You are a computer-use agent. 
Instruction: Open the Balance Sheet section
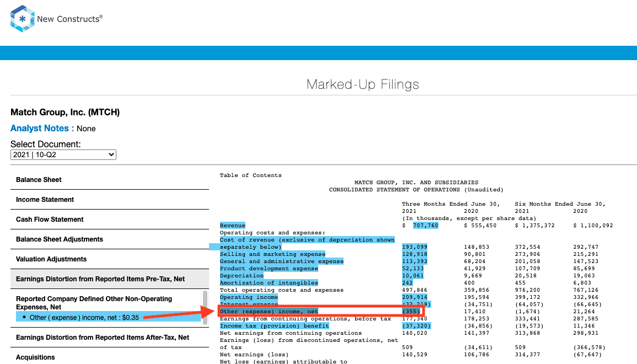110,180
